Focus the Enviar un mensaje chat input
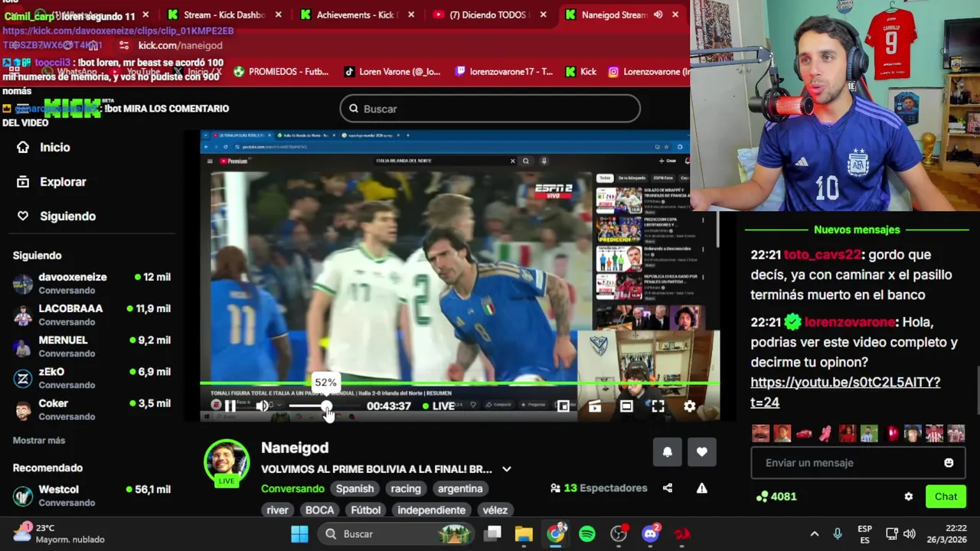Image resolution: width=980 pixels, height=551 pixels. 846,462
